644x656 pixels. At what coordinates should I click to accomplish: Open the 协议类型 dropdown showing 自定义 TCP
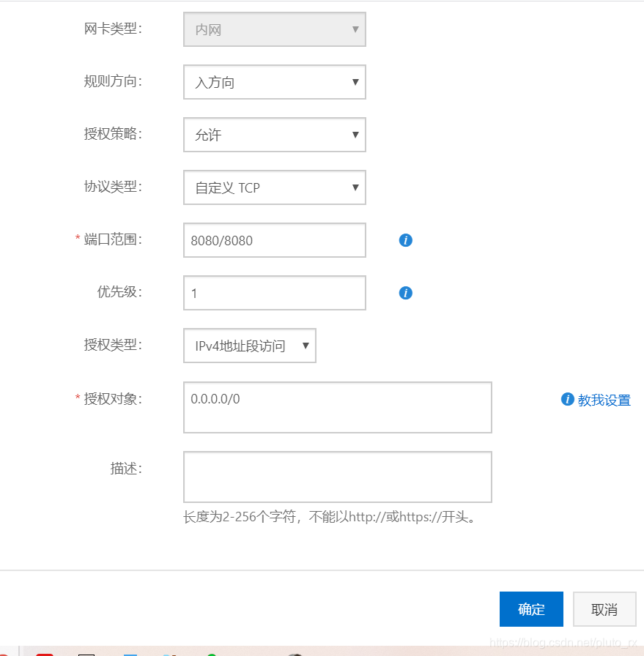pyautogui.click(x=275, y=187)
